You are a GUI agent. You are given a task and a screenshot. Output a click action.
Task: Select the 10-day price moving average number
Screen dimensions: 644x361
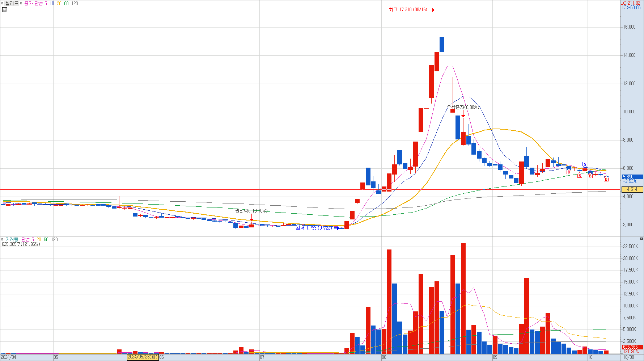[x=52, y=3]
